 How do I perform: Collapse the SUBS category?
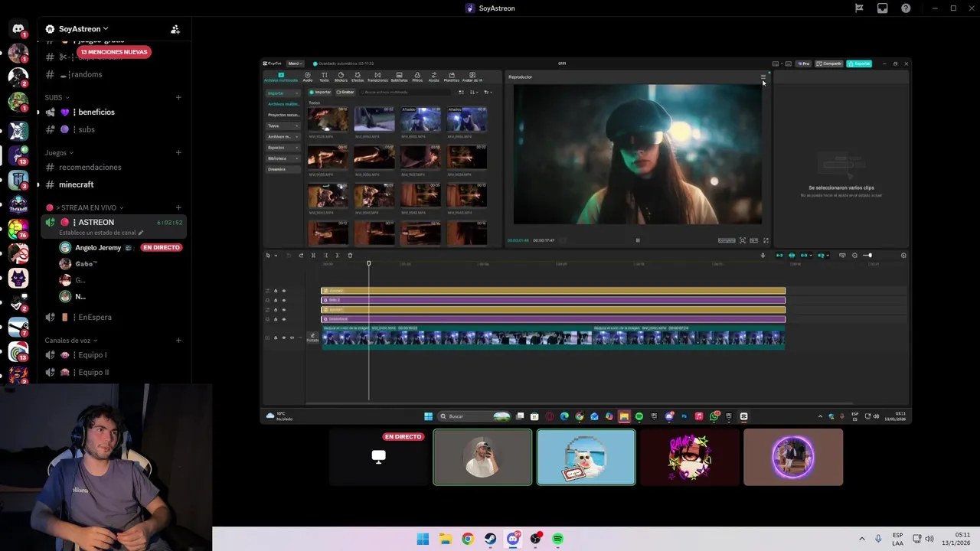(x=57, y=97)
